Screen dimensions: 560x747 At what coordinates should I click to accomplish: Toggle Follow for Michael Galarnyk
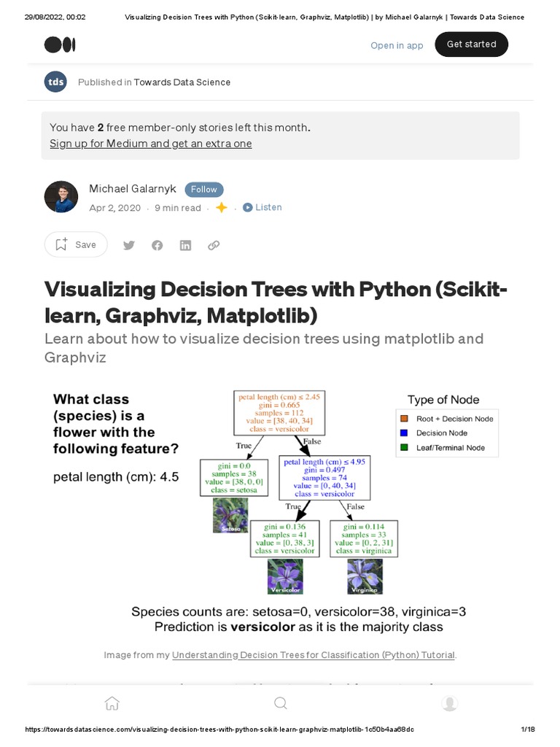click(204, 190)
